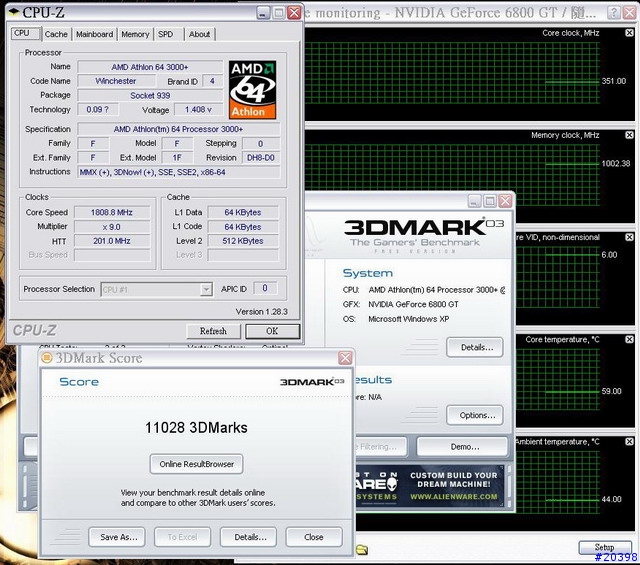The height and width of the screenshot is (565, 640).
Task: Open Details in the 3DMark Score dialog
Action: pos(250,537)
